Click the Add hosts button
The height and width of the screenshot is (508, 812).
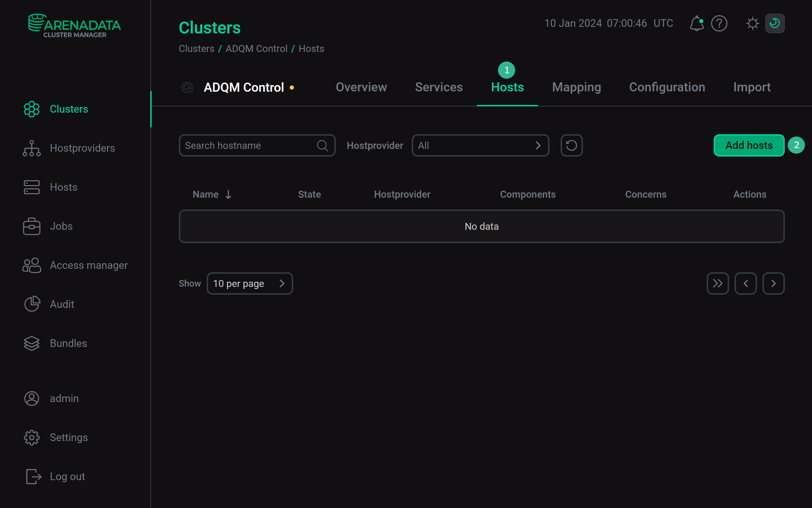coord(749,145)
